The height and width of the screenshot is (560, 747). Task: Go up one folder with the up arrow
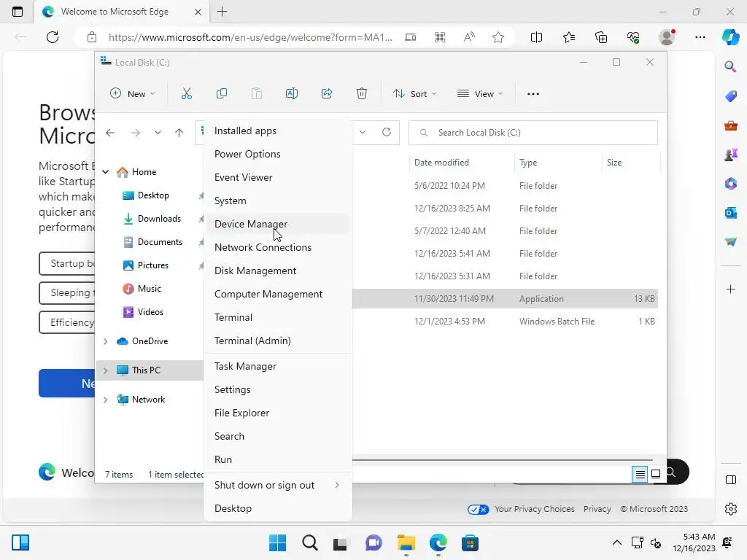[179, 133]
